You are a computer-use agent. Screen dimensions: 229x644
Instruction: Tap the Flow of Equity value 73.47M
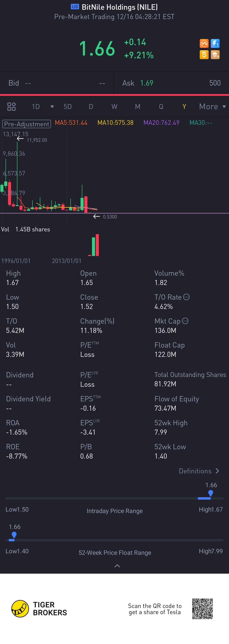pyautogui.click(x=165, y=408)
